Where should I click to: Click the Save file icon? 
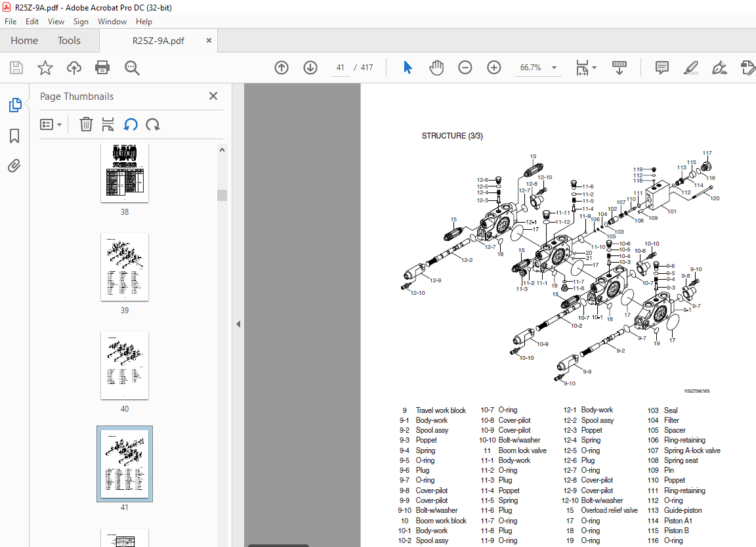16,68
